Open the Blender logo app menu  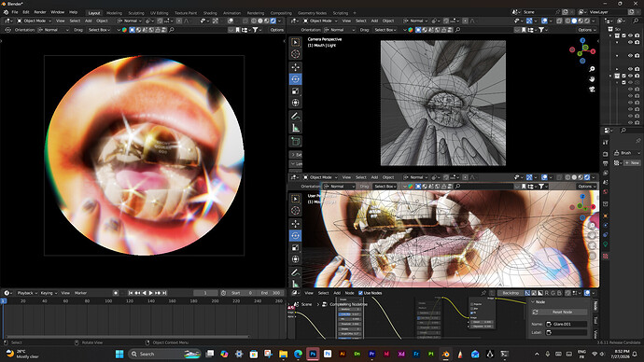coord(6,12)
